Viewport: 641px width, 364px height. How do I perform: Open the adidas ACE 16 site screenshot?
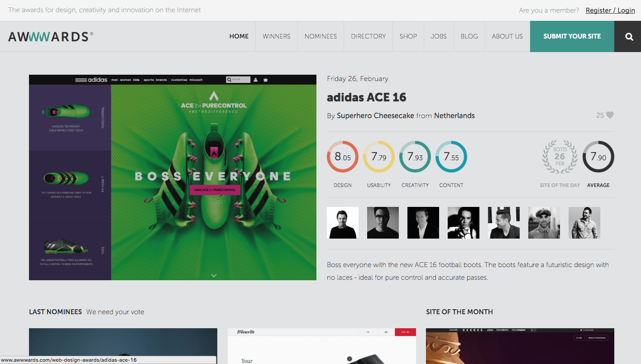(x=172, y=177)
